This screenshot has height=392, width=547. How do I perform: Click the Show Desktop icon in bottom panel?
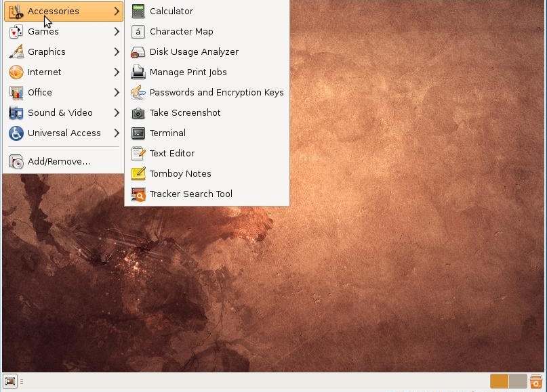9,381
